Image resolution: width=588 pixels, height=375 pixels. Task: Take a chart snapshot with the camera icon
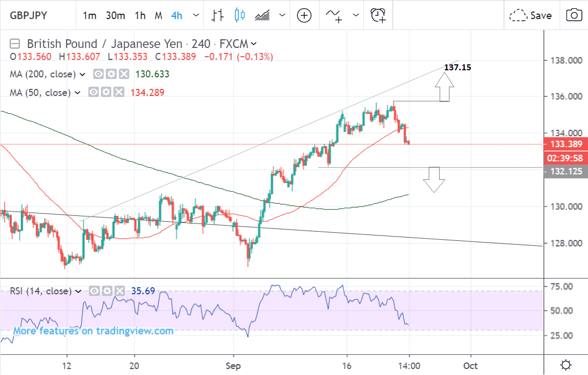pyautogui.click(x=574, y=15)
